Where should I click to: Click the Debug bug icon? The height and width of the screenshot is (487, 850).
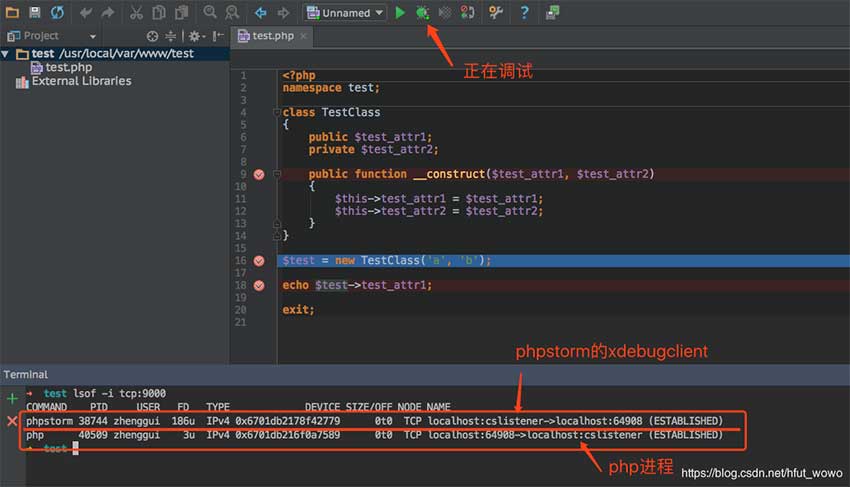click(423, 13)
